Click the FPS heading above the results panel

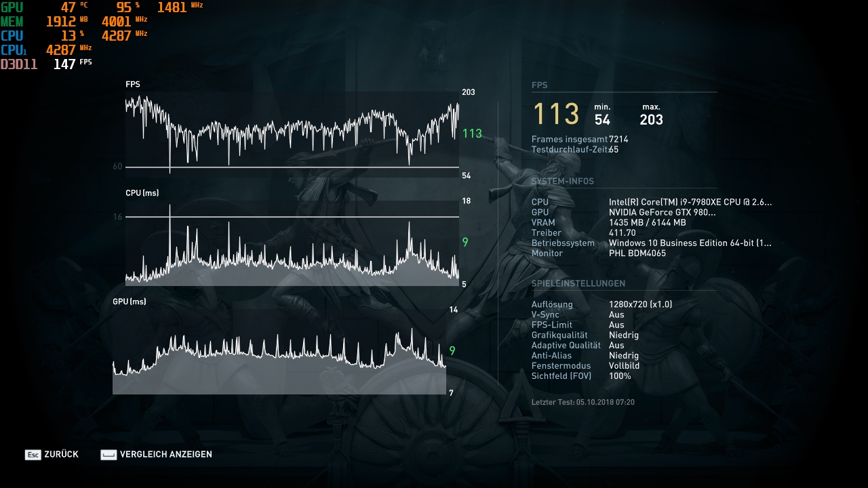539,85
